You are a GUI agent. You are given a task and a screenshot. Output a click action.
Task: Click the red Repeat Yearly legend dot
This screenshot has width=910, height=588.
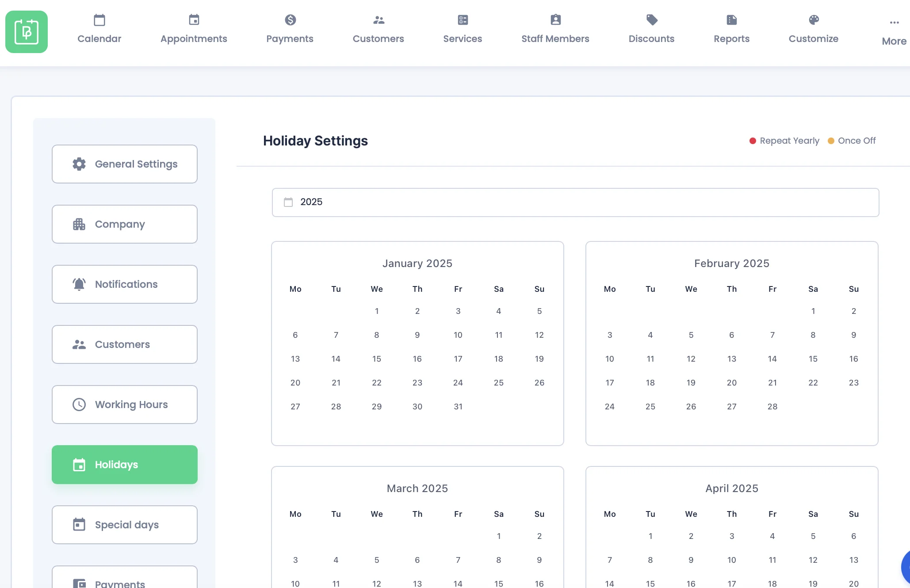753,141
